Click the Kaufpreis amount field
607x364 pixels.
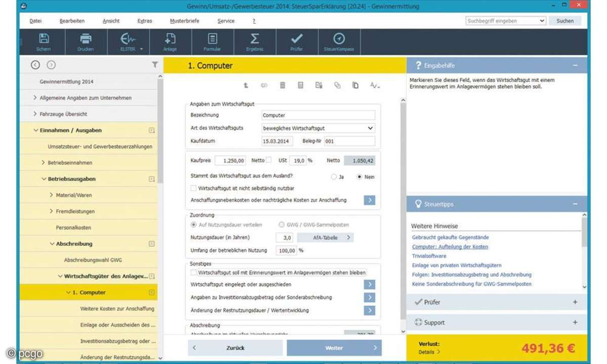pyautogui.click(x=231, y=160)
